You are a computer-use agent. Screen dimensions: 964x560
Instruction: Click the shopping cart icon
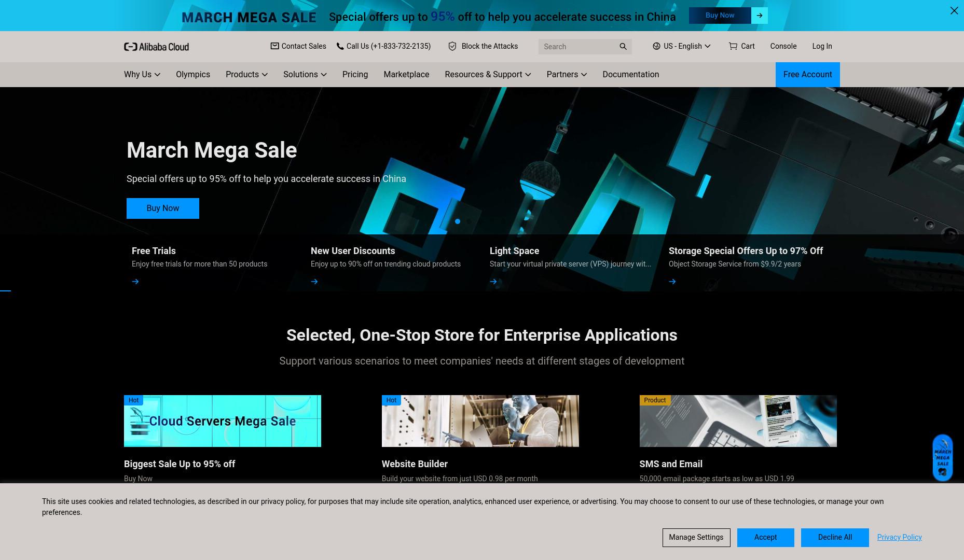pos(733,46)
